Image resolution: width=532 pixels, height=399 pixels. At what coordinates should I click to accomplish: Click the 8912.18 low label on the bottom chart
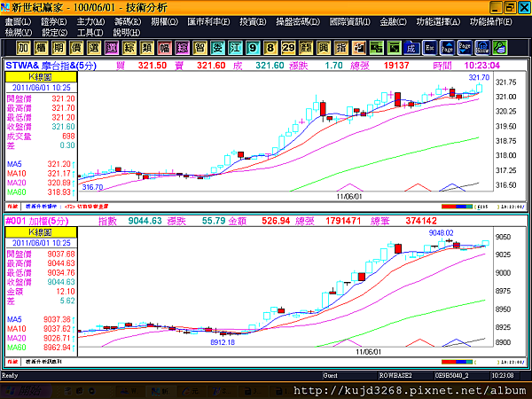[x=223, y=342]
